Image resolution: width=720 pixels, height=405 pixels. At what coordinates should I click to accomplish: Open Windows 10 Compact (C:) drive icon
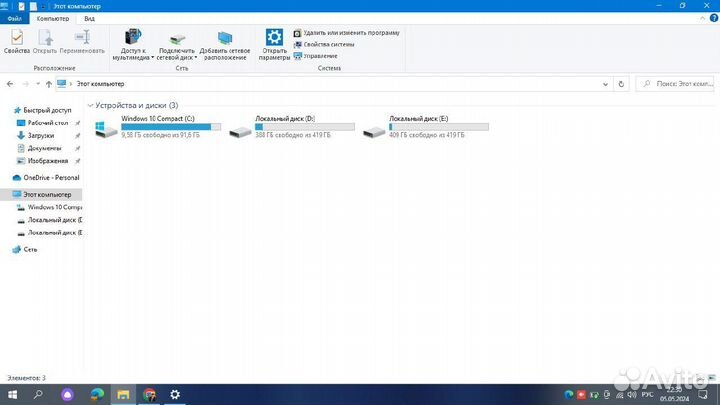(x=105, y=130)
